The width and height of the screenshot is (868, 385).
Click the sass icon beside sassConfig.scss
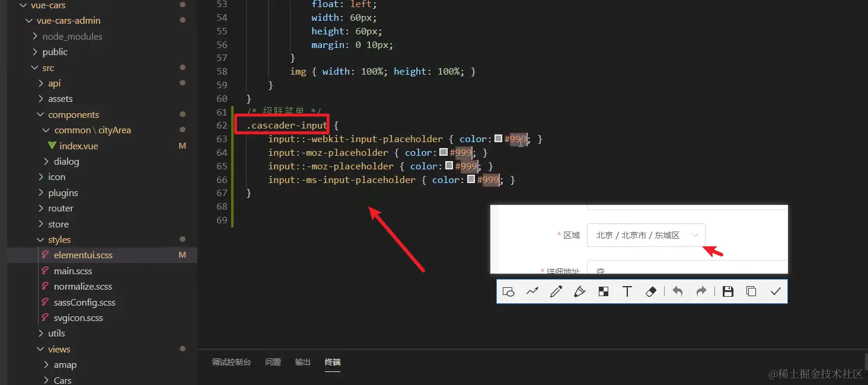coord(46,302)
